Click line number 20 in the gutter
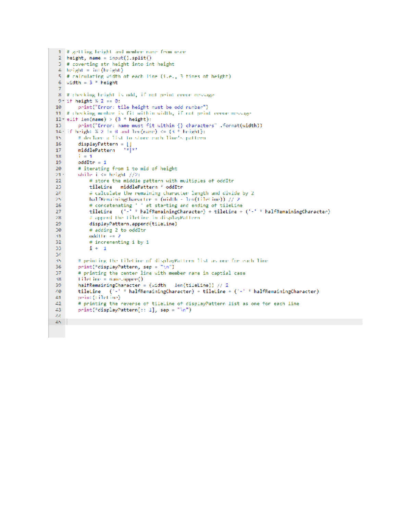Screen dimensions: 411x532 coord(58,169)
